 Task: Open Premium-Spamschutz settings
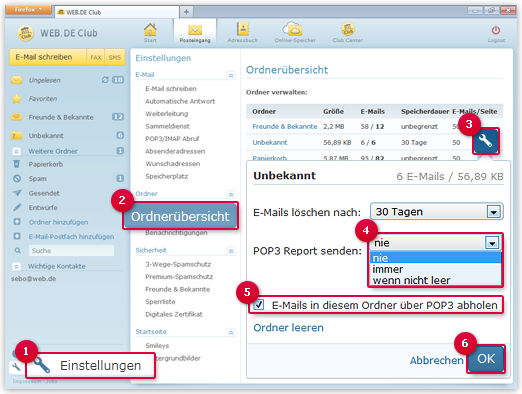tap(179, 276)
